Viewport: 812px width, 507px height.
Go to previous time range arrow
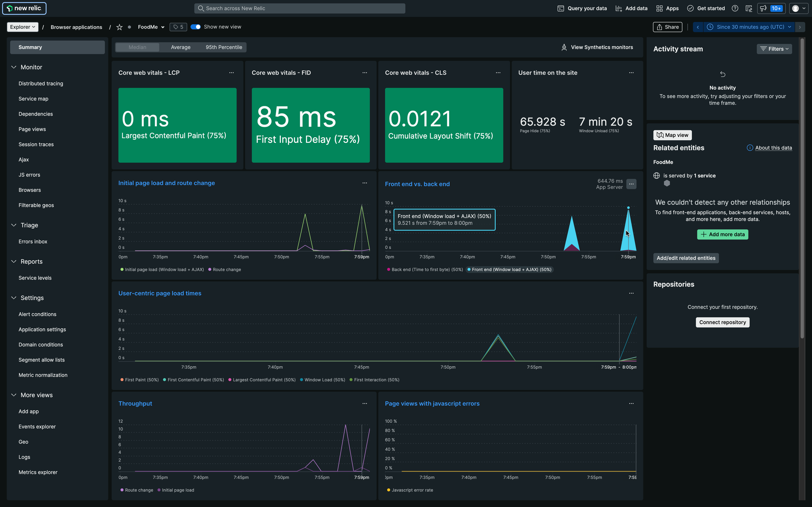tap(698, 27)
